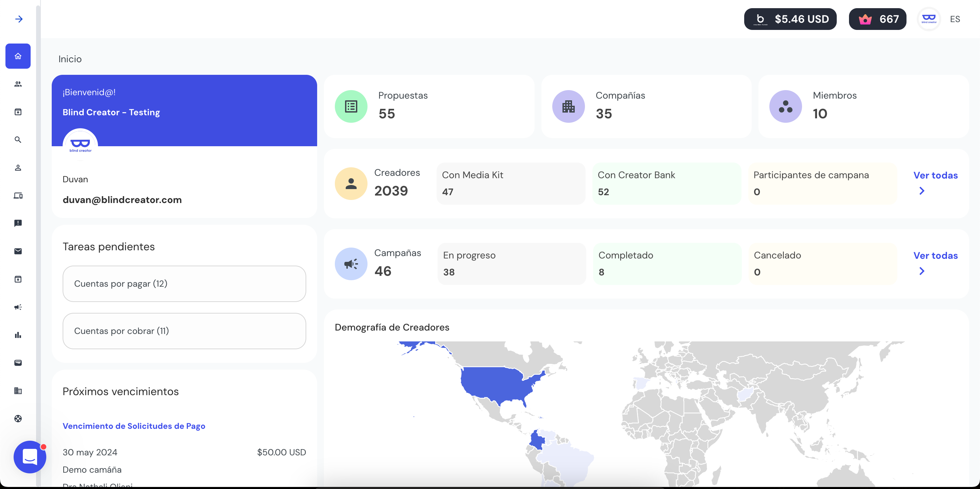The image size is (980, 489).
Task: Collapse the sidebar using the arrow at top
Action: click(19, 19)
